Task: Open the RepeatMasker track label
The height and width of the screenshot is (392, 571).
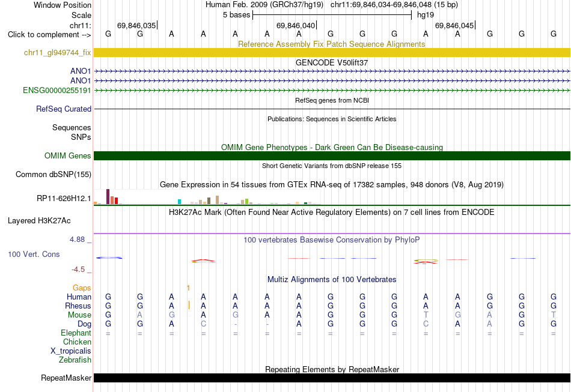Action: click(66, 378)
